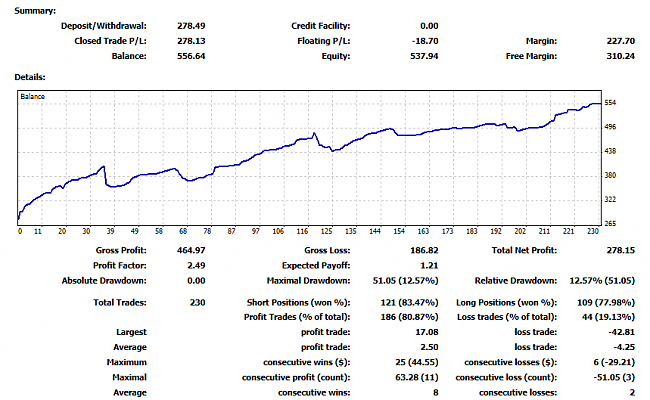650x400 pixels.
Task: Click Loss trades value 44 (19.13%)
Action: (608, 317)
